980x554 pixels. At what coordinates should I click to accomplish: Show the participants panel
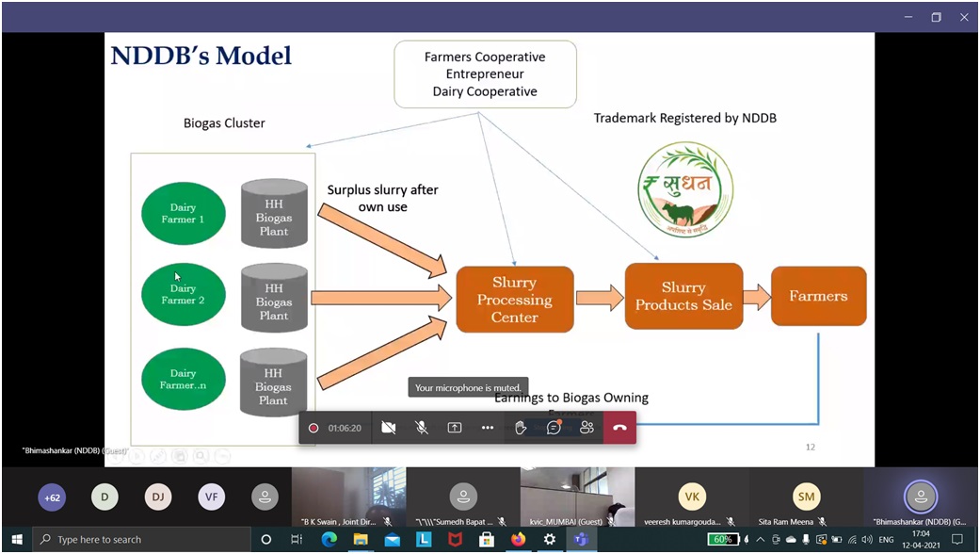586,428
